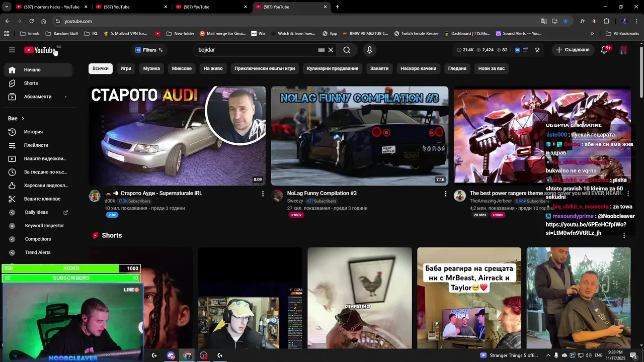Open the Twitch Emote Resizer bookmark
Viewport: 644px width, 362px height.
click(416, 34)
